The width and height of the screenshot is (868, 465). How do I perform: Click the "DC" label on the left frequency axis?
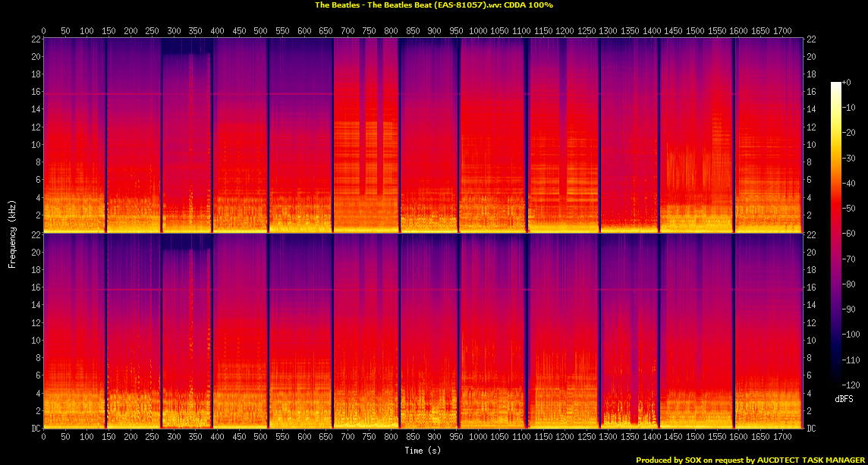pos(35,429)
